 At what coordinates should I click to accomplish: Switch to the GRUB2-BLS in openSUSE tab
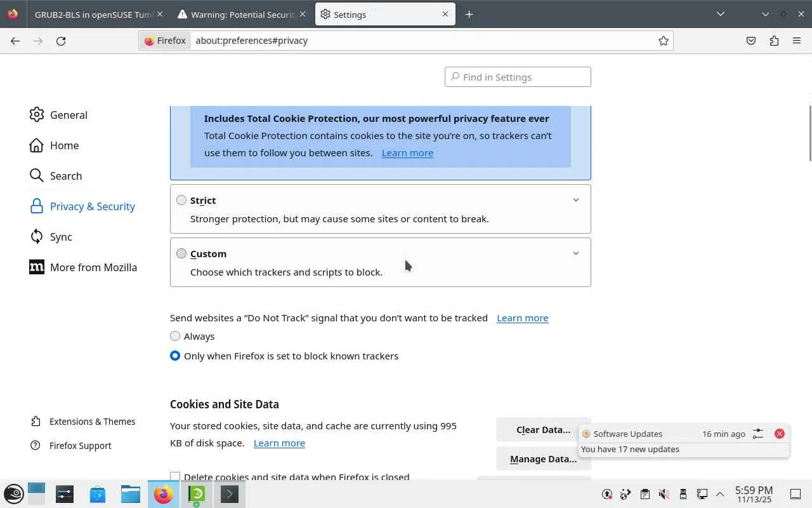click(x=94, y=14)
